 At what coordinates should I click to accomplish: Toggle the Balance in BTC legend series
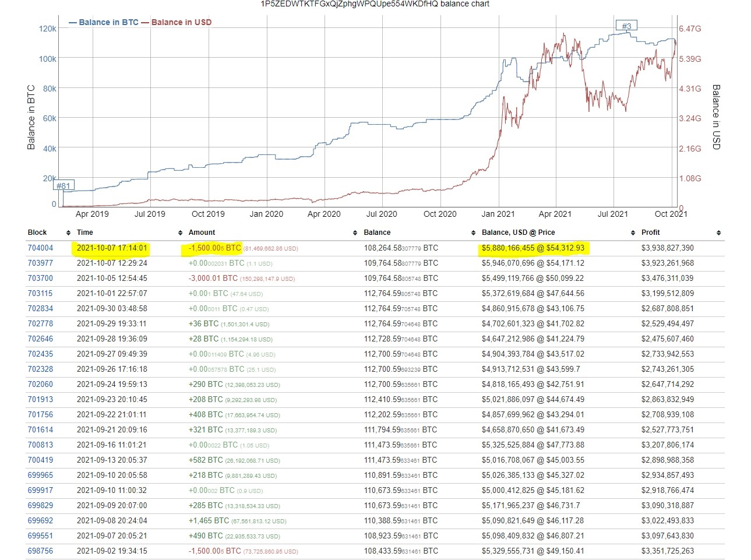pos(105,22)
